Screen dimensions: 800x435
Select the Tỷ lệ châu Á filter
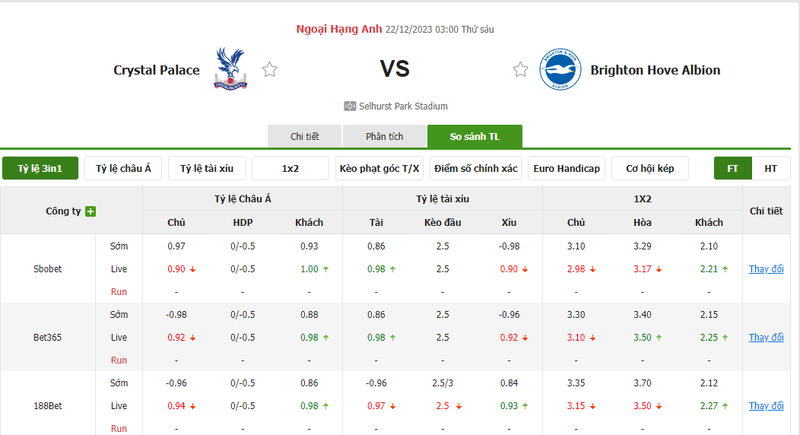coord(124,169)
